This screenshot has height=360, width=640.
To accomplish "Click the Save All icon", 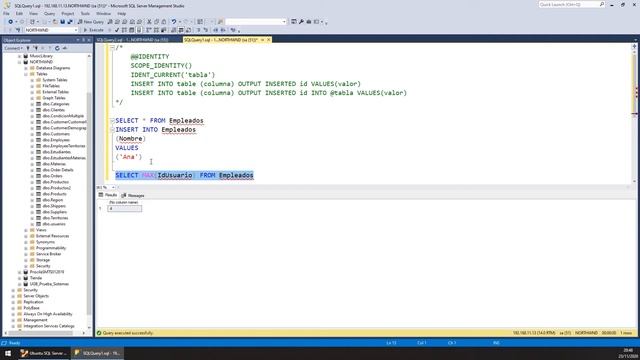I will (70, 22).
